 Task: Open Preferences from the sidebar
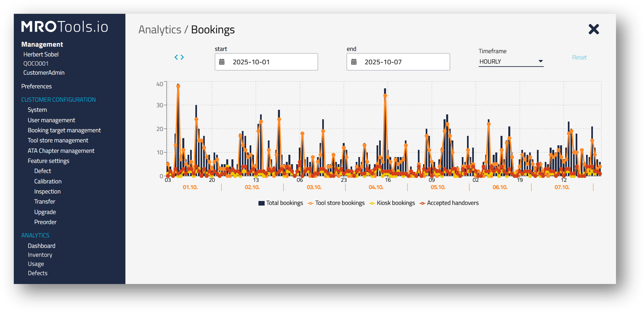tap(36, 86)
